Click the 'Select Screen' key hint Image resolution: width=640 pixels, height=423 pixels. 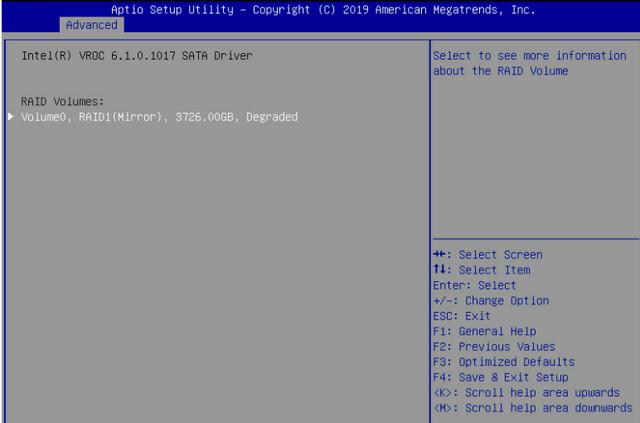488,255
